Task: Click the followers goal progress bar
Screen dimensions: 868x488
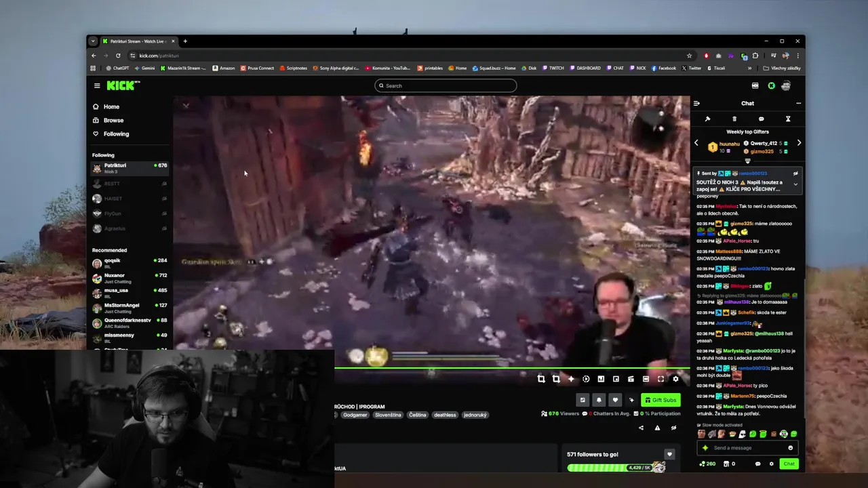Action: coord(616,468)
